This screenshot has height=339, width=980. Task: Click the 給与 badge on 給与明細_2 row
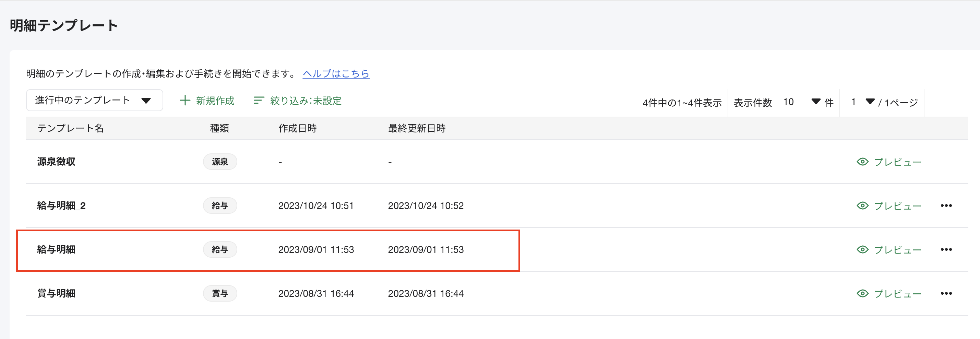tap(220, 205)
